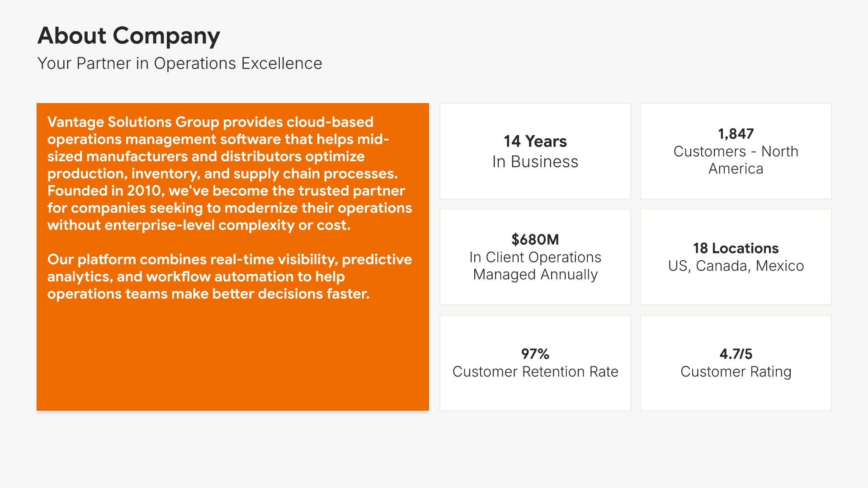Select the "Our platform combines" paragraph

pos(229,277)
